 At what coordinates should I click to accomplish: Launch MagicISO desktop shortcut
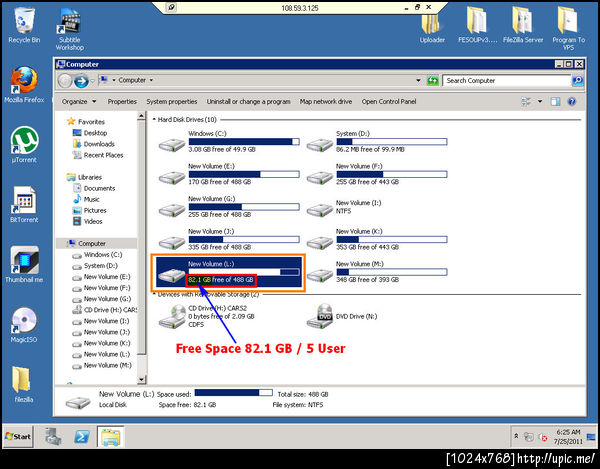click(x=24, y=324)
